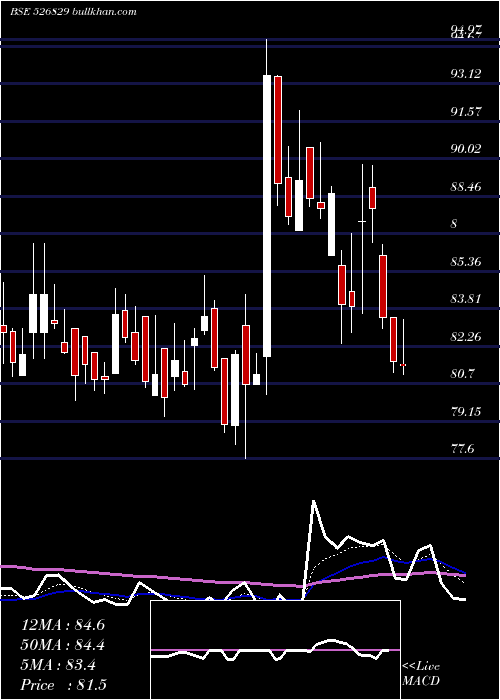
Task: Click the MACD inset chart box
Action: click(x=275, y=650)
